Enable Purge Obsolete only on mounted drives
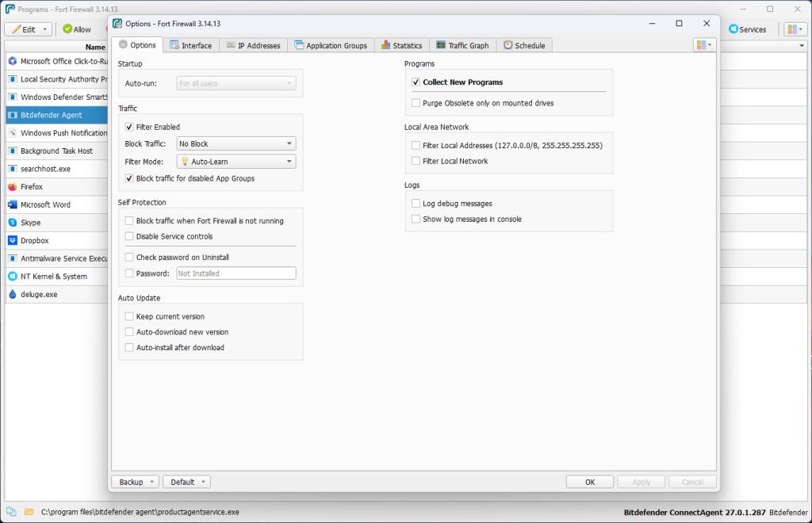The width and height of the screenshot is (812, 523). coord(416,103)
